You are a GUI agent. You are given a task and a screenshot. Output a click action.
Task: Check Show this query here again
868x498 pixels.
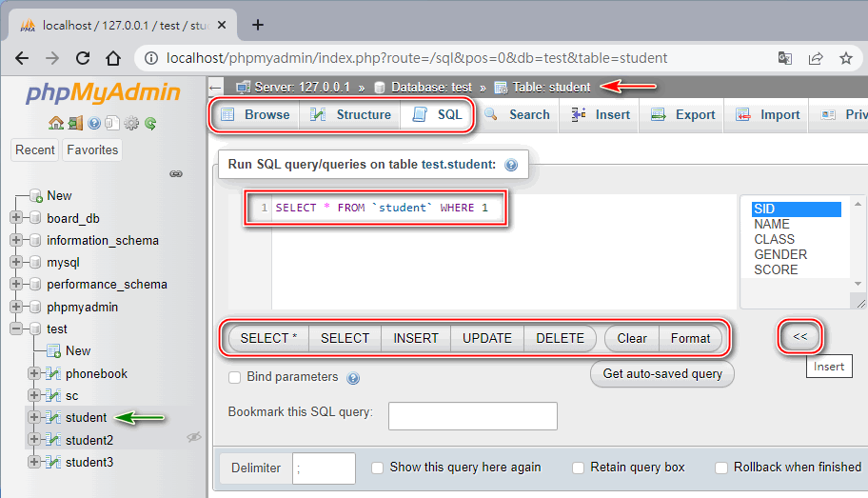point(377,468)
